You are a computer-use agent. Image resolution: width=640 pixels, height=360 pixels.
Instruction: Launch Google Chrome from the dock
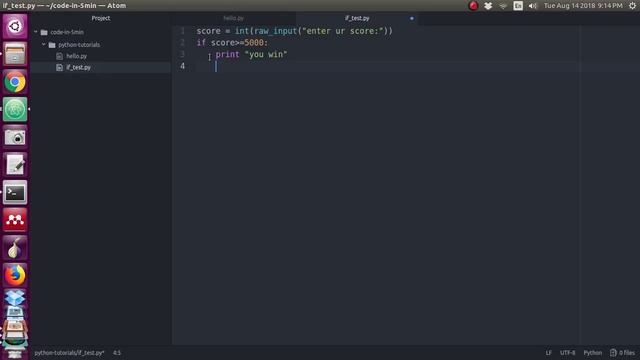15,82
